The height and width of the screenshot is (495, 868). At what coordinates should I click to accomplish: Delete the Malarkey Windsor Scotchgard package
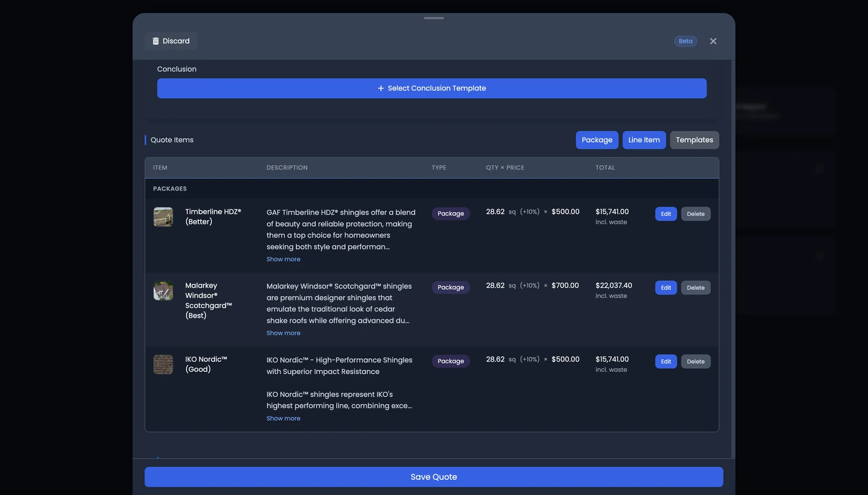pos(695,288)
